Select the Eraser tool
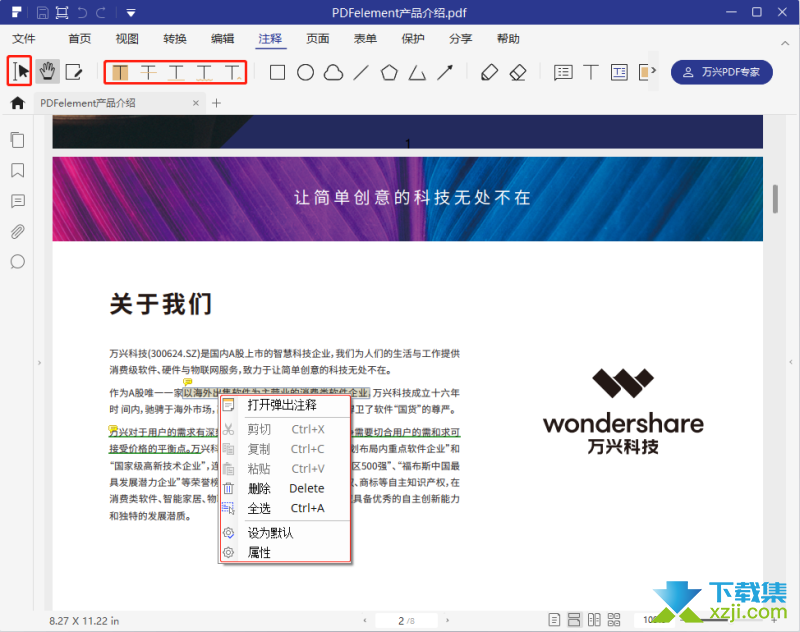This screenshot has height=632, width=800. click(518, 72)
